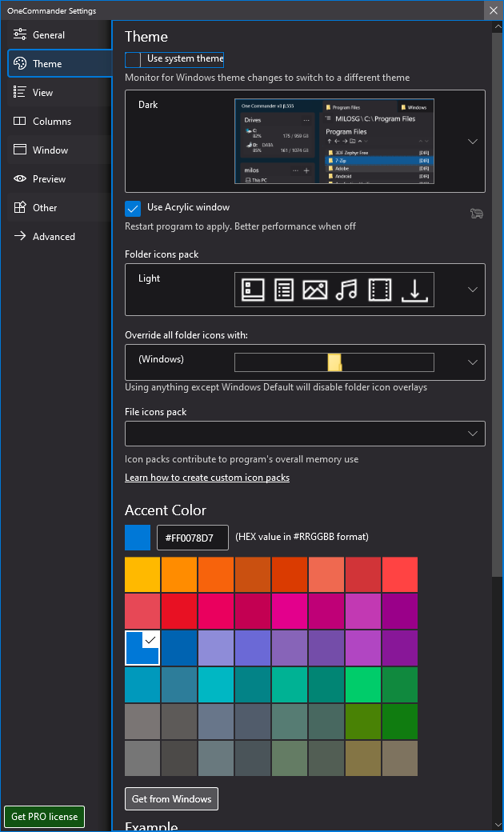Uncheck the Use Acrylic window checkbox

coord(133,208)
